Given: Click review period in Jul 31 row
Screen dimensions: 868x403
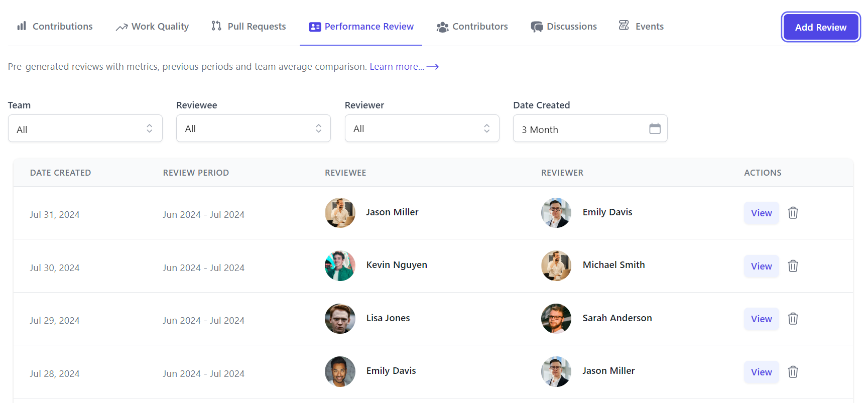Looking at the screenshot, I should point(203,214).
